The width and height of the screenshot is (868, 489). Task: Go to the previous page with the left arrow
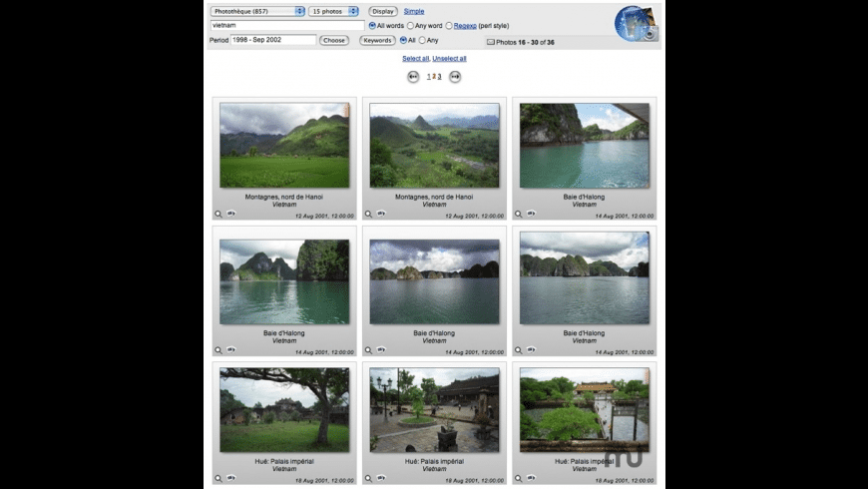tap(413, 77)
